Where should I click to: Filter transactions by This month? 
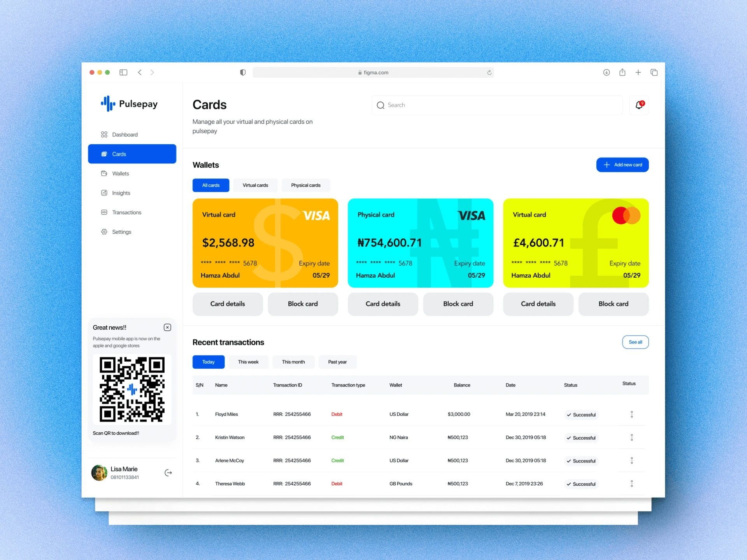click(293, 362)
